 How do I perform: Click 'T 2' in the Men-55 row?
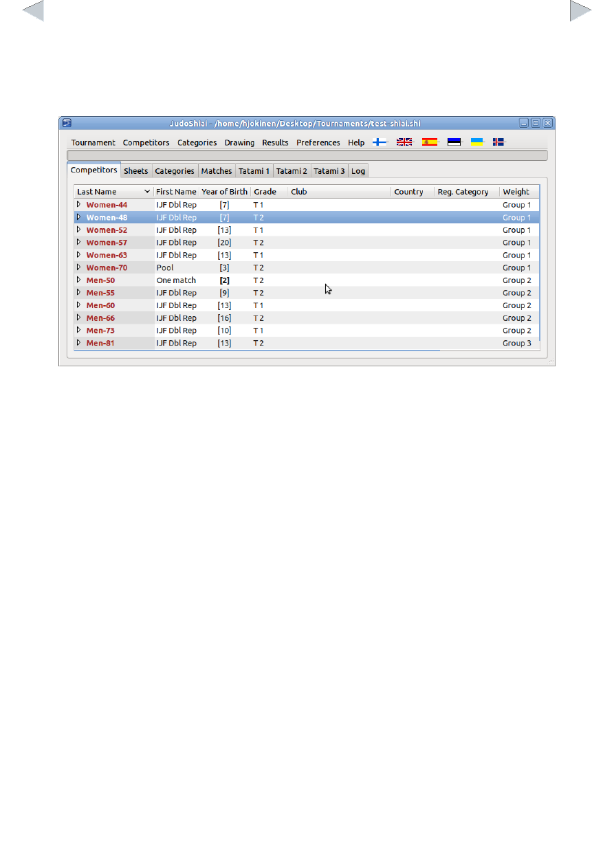[x=259, y=293]
